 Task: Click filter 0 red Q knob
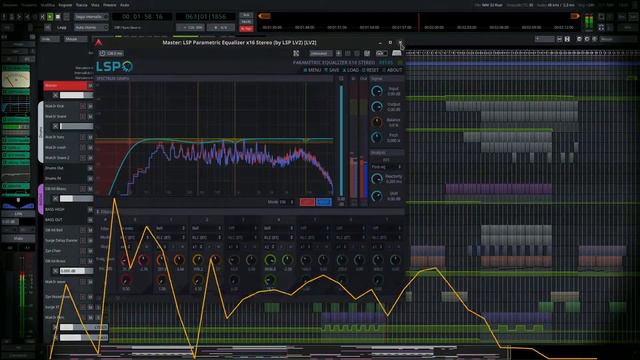[126, 280]
